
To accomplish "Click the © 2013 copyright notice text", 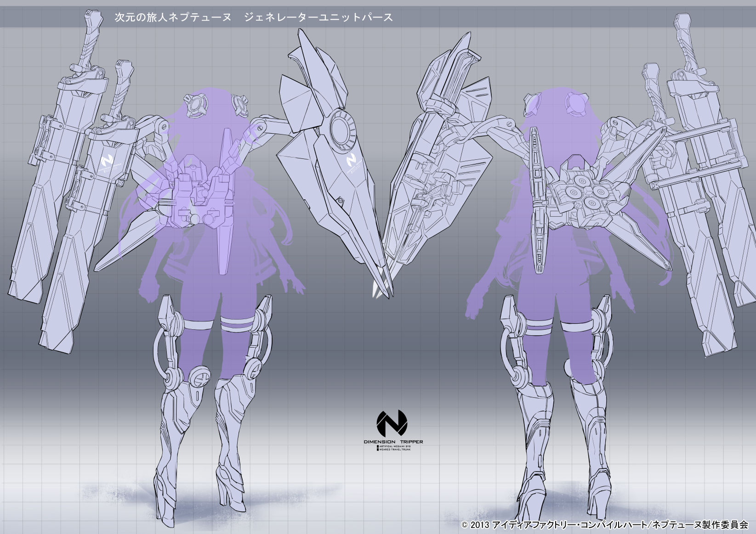I will click(605, 524).
